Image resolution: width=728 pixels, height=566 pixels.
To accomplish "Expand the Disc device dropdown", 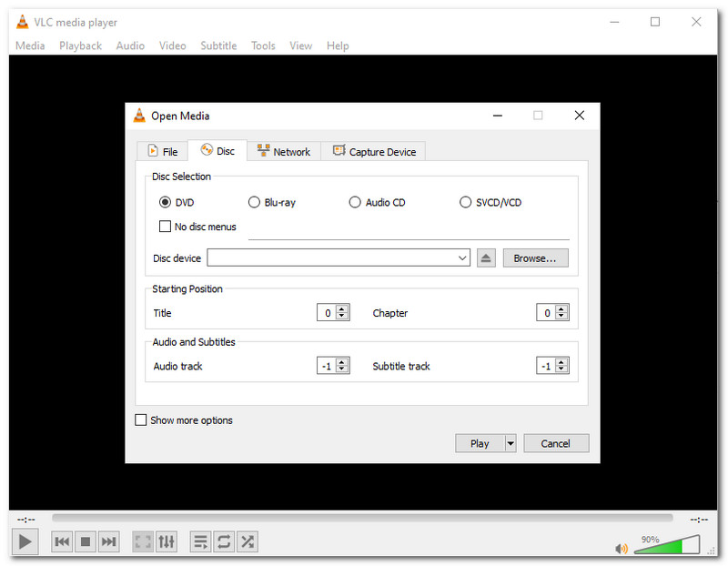I will (x=463, y=258).
